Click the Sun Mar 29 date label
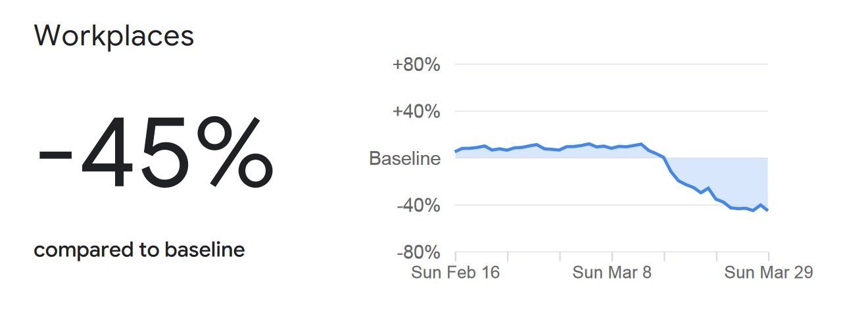The width and height of the screenshot is (868, 333). (x=768, y=273)
